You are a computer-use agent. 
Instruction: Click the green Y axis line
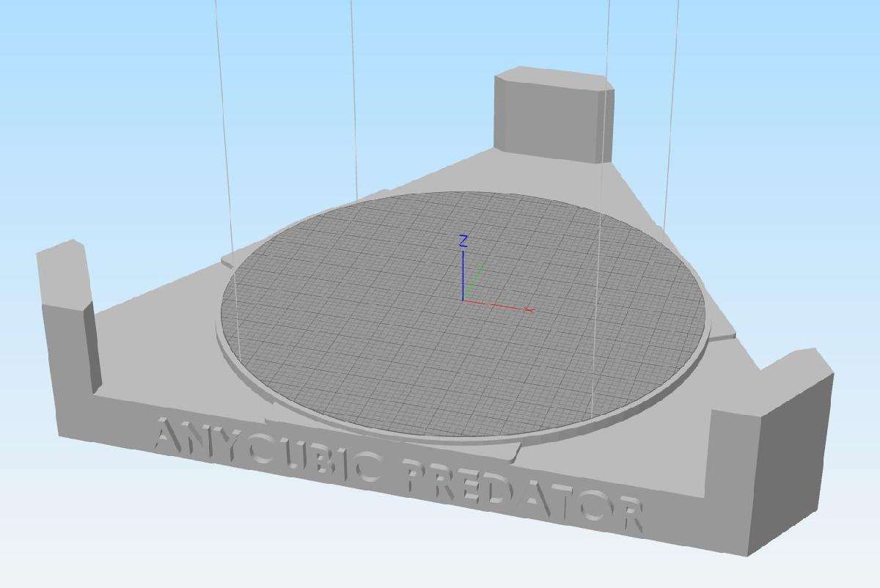point(474,282)
